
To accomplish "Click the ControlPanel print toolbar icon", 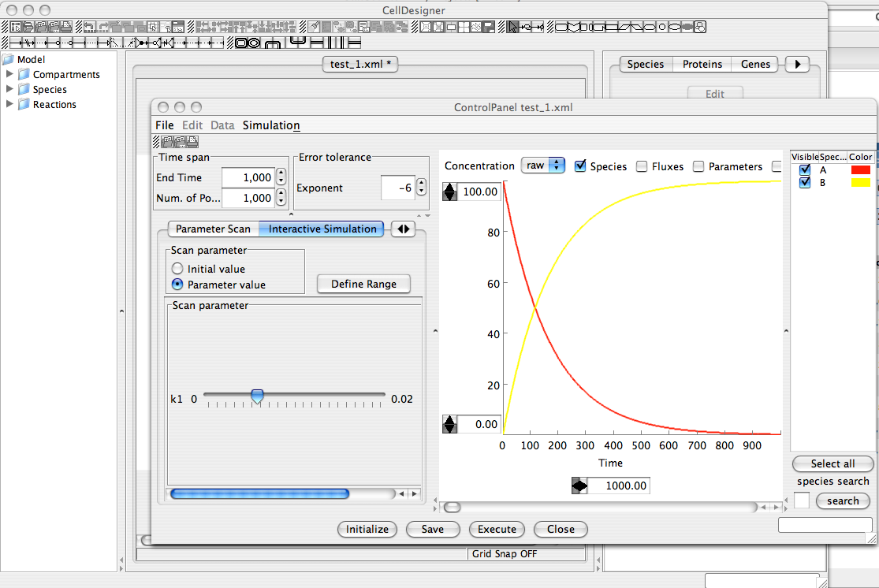I will [192, 142].
